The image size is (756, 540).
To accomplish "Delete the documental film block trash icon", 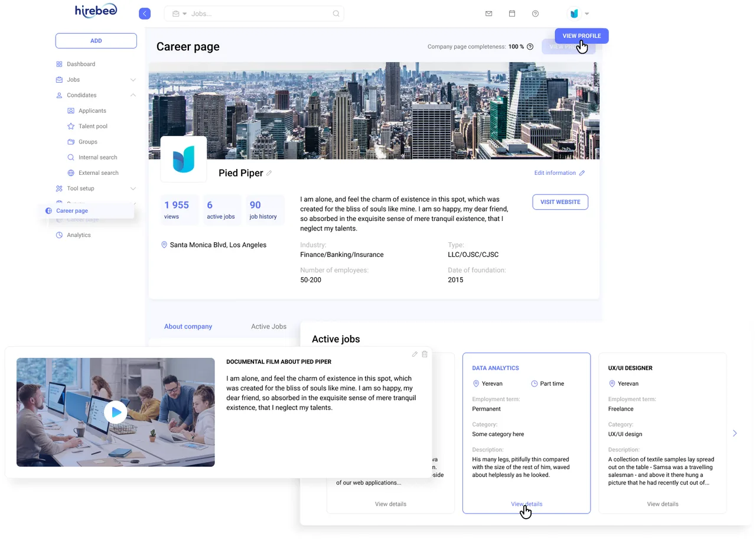I will 425,354.
